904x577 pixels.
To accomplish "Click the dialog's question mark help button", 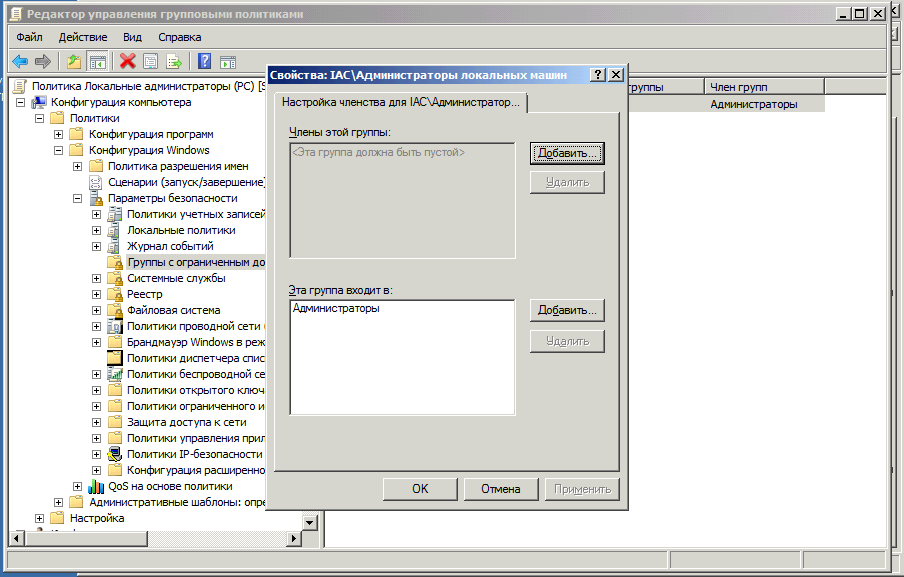I will coord(598,75).
